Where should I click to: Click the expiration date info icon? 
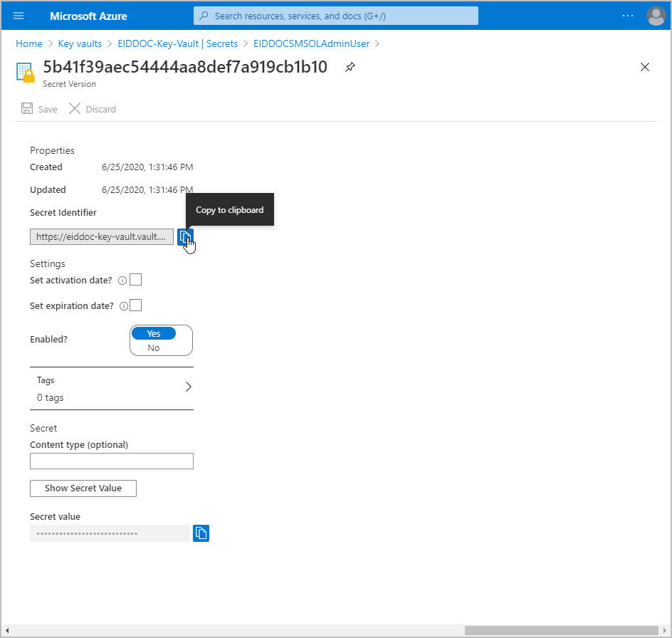124,306
